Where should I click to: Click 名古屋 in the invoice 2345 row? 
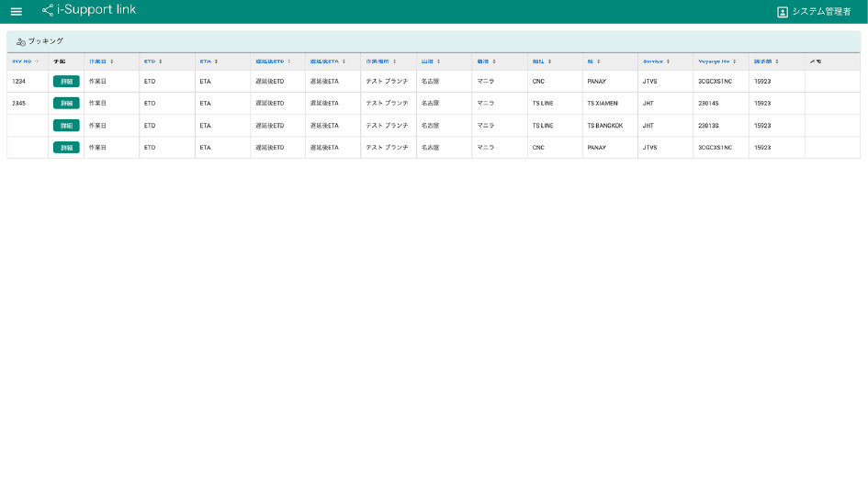[430, 104]
